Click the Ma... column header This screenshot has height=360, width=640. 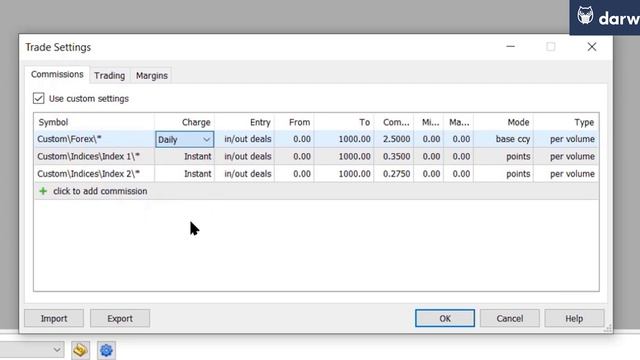459,122
